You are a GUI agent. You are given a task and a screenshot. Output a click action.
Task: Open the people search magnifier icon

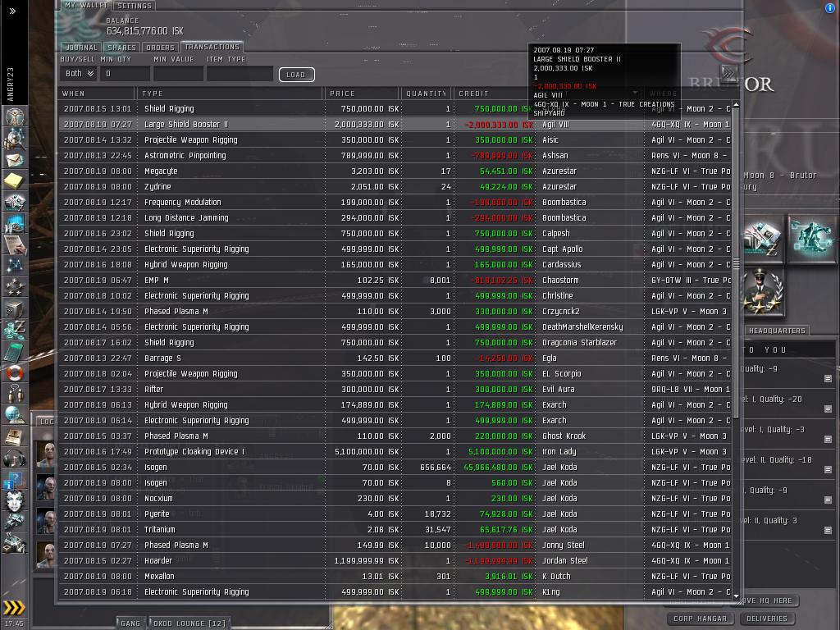[14, 138]
